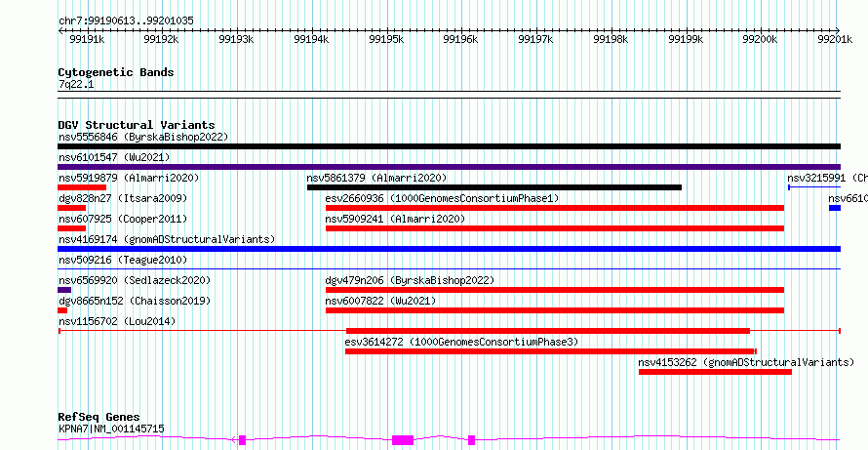Click the KPNA7|NM_001145715 gene label

pyautogui.click(x=111, y=429)
